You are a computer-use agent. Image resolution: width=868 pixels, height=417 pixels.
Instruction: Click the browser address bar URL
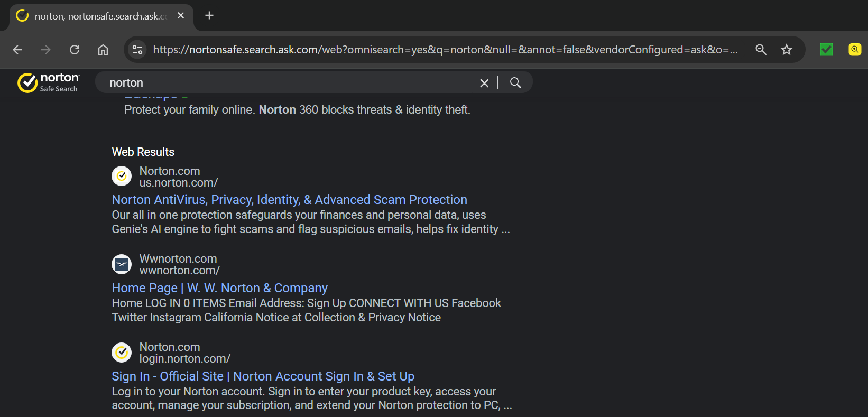click(444, 50)
